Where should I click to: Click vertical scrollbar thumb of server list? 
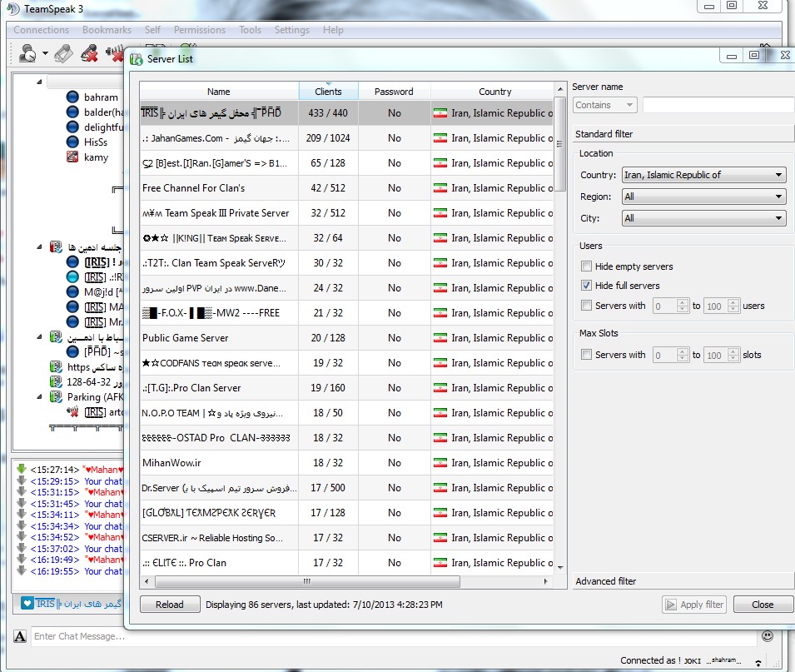559,144
